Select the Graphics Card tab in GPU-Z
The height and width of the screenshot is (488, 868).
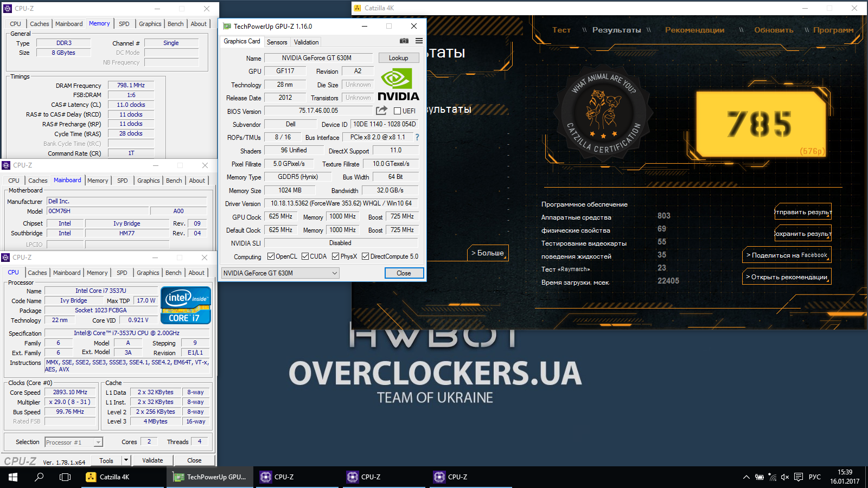tap(242, 41)
